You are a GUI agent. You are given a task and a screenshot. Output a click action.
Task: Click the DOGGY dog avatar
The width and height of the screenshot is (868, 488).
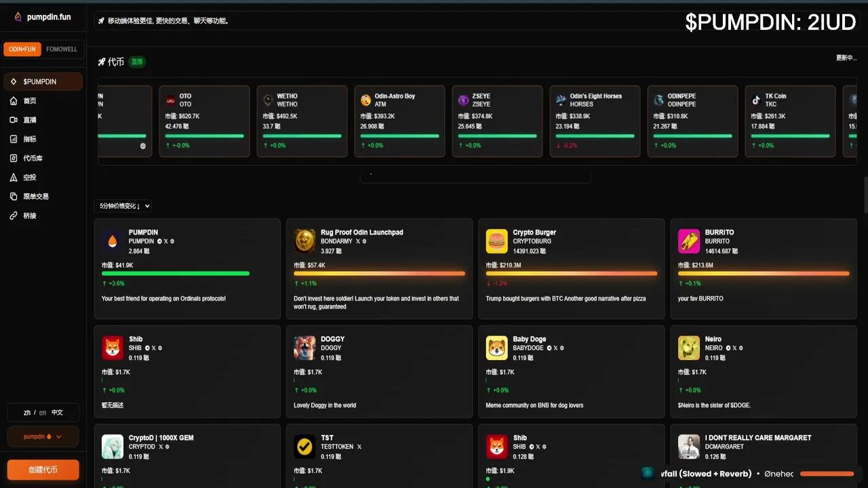click(x=304, y=348)
